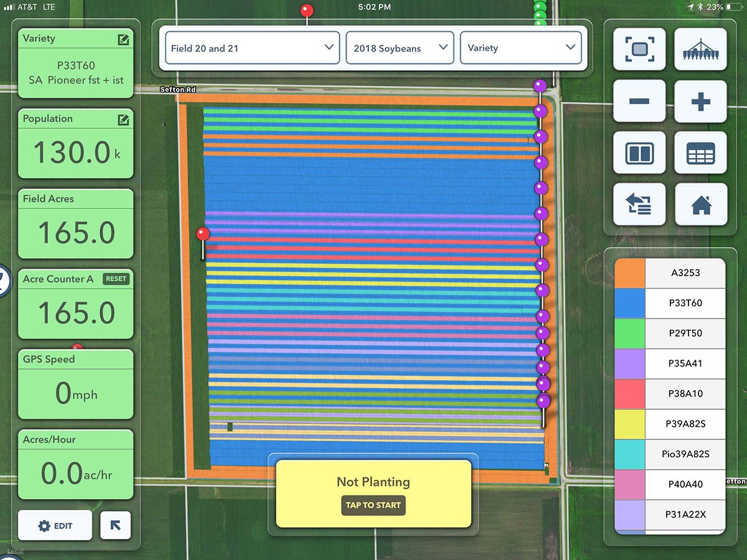Click the swap layers arrows icon

(x=639, y=204)
